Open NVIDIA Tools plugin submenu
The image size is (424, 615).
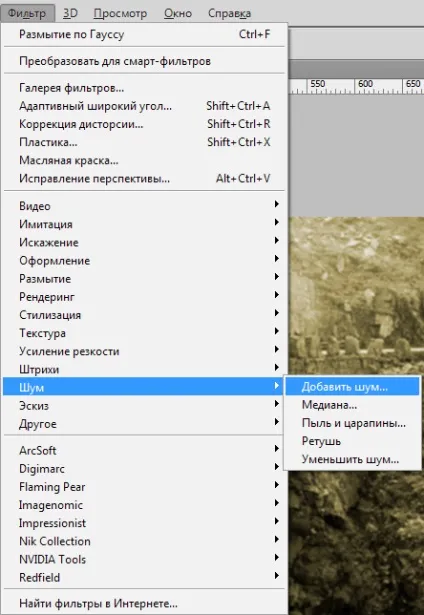(145, 560)
